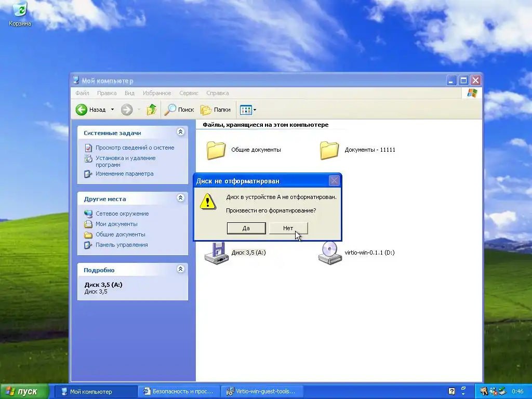Toggle the Папки folders pane
Screen dimensions: 532x399
click(x=216, y=110)
